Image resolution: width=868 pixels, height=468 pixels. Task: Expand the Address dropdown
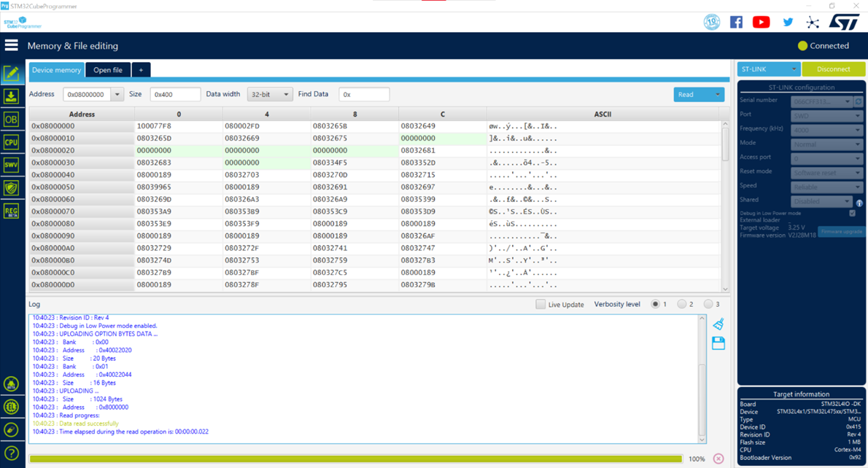click(117, 95)
